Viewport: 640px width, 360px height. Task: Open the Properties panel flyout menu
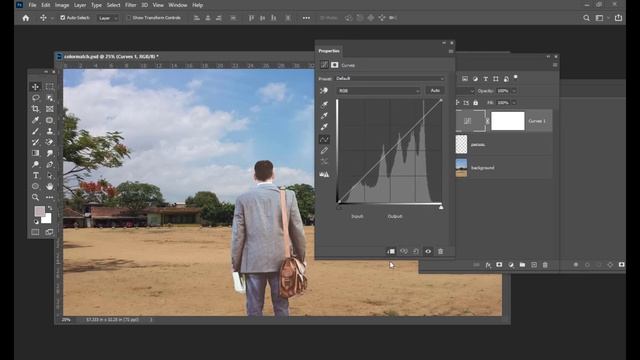click(451, 51)
